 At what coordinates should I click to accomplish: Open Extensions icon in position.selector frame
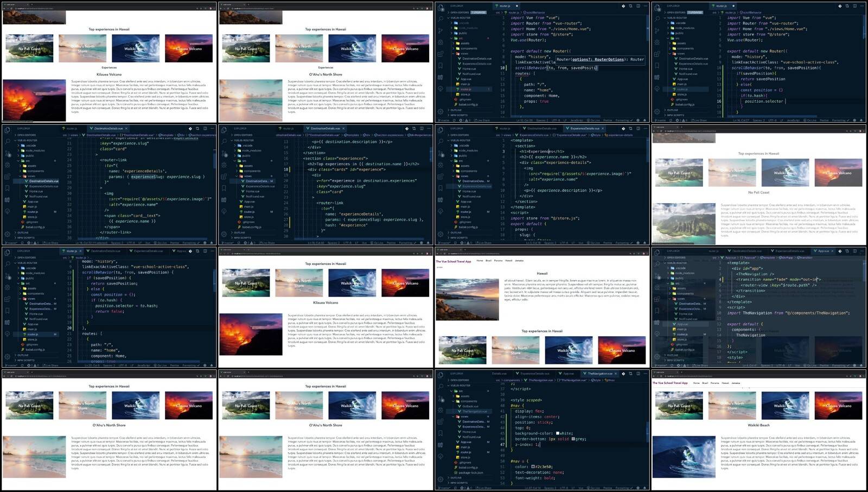click(657, 54)
